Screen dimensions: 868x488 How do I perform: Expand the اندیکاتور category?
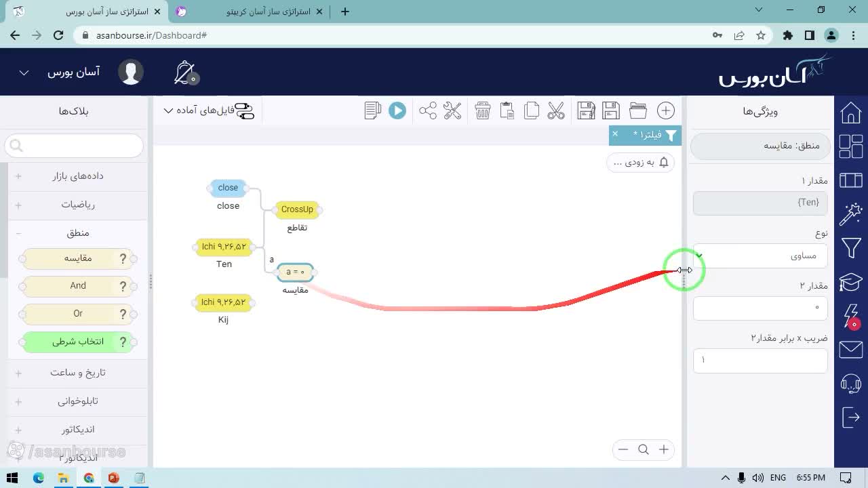click(x=77, y=430)
